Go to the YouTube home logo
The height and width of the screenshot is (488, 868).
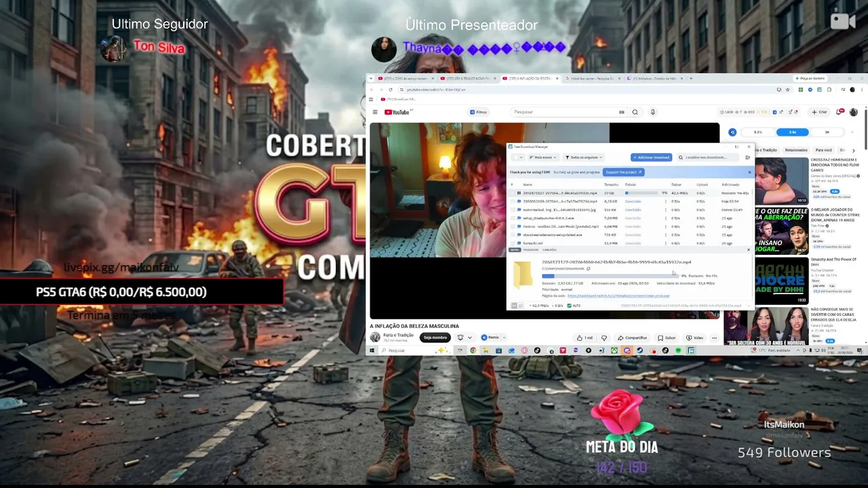click(x=397, y=112)
